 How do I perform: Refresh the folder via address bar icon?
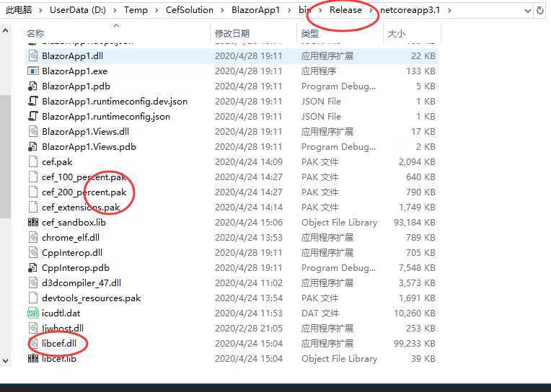tap(540, 10)
